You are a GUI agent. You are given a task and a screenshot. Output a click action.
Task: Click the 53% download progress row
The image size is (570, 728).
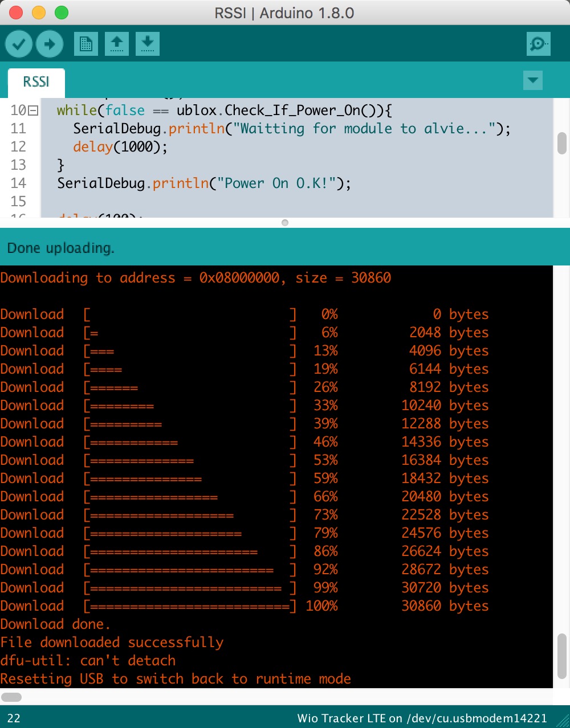245,460
